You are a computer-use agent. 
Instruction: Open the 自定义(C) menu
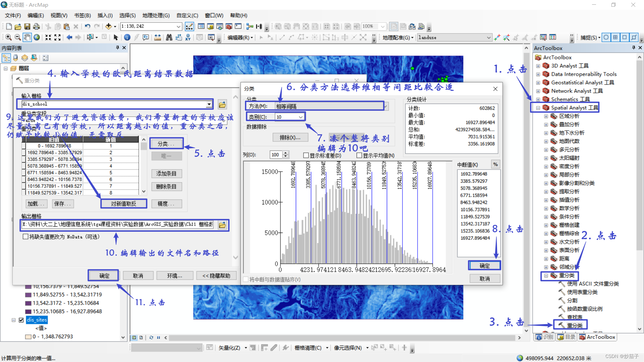(187, 15)
